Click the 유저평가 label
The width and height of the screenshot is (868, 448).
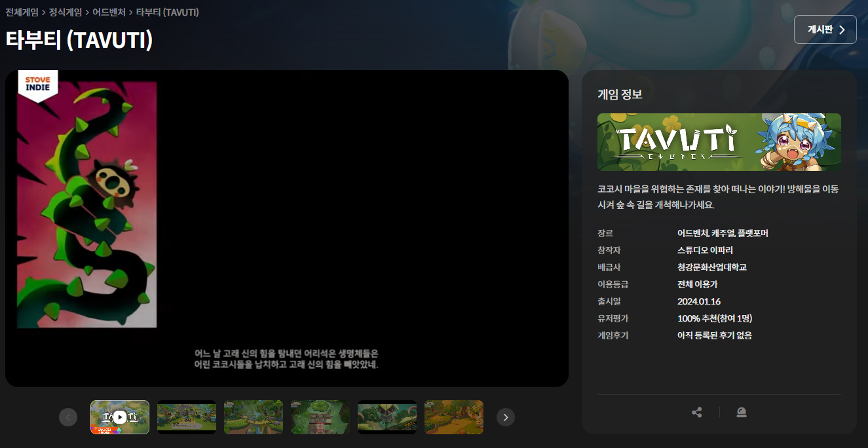point(613,318)
